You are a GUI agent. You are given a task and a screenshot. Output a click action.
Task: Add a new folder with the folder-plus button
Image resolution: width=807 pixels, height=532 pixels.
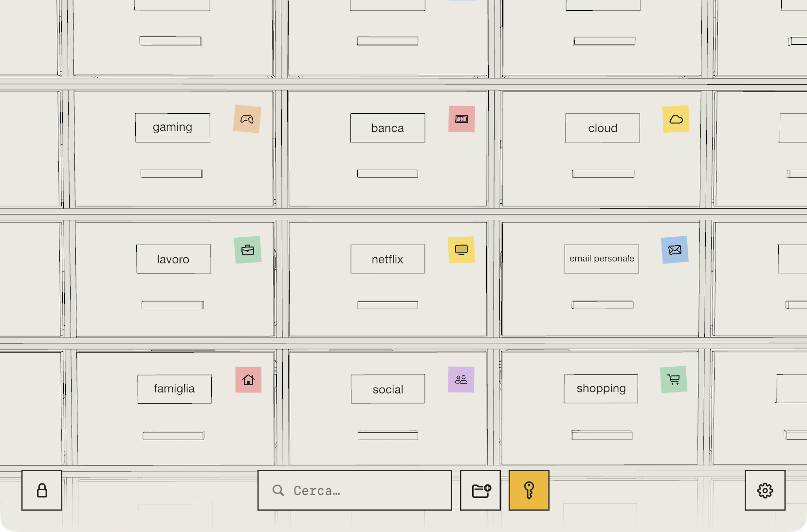coord(480,490)
